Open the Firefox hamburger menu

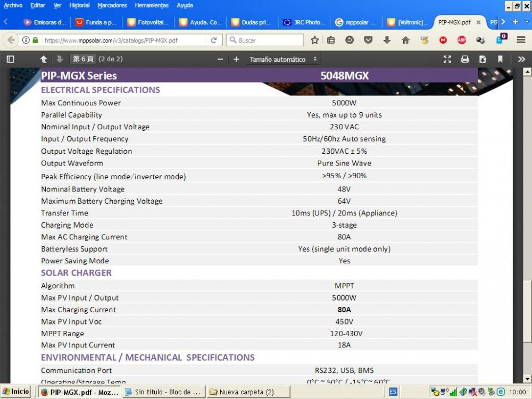pyautogui.click(x=521, y=40)
